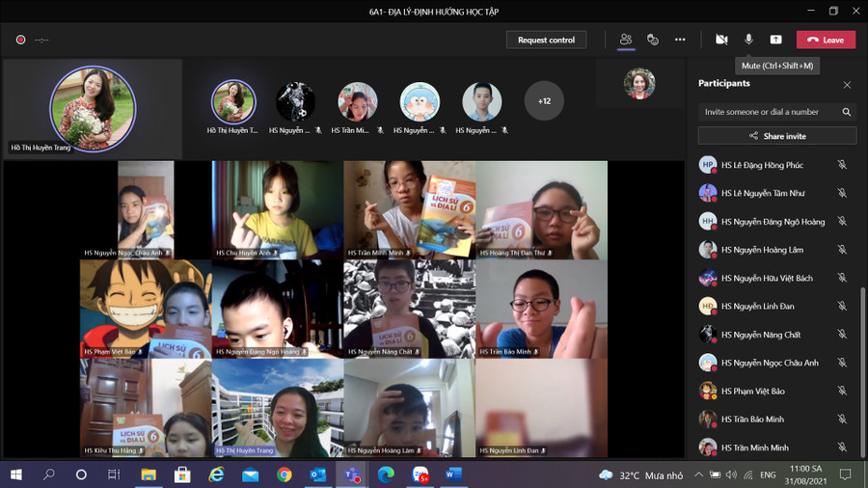Select HS Phạm Việt Bảo in participants list

(x=752, y=392)
